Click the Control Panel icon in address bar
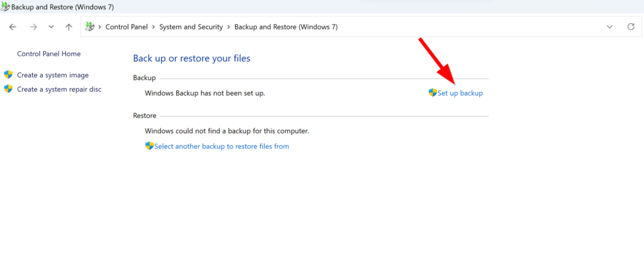Viewport: 644px width, 259px height. pyautogui.click(x=90, y=27)
